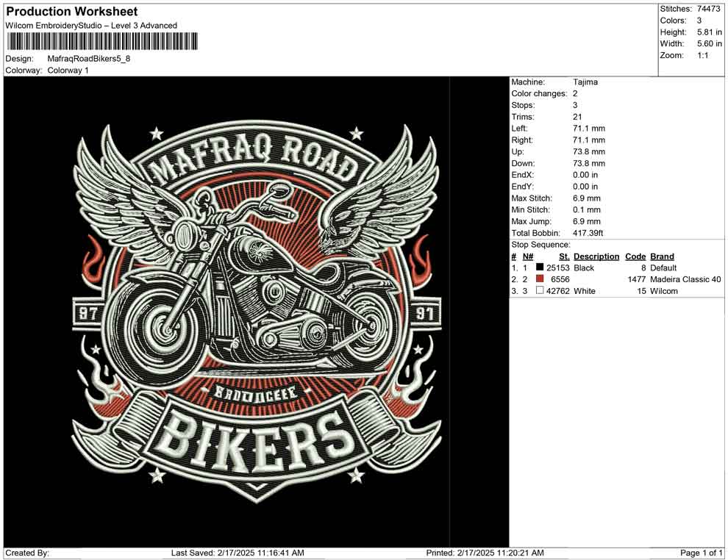Click the underlined Brand column header
This screenshot has width=728, height=560.
(662, 256)
